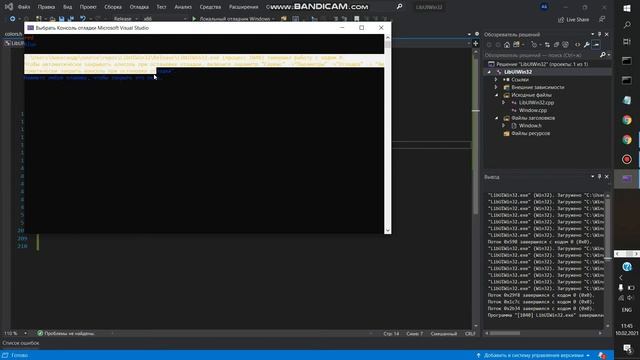Collapse the LibUIWin32 project node
The height and width of the screenshot is (360, 640).
click(x=489, y=72)
